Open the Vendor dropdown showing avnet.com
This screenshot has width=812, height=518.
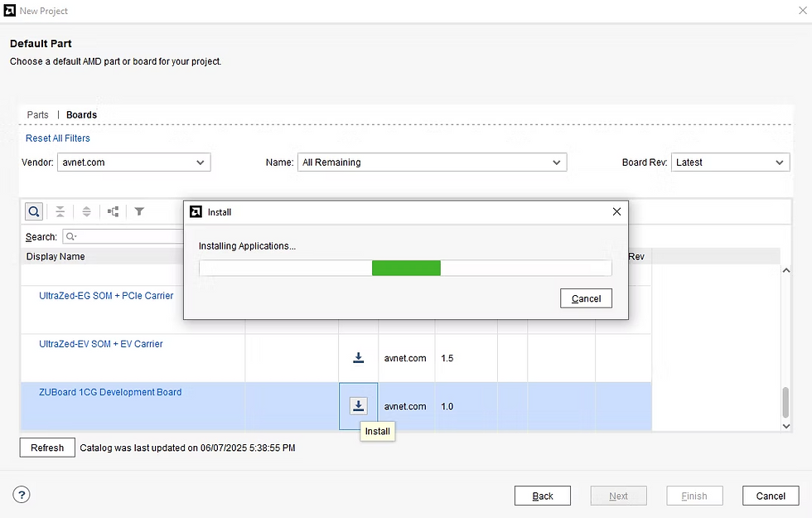coord(133,162)
